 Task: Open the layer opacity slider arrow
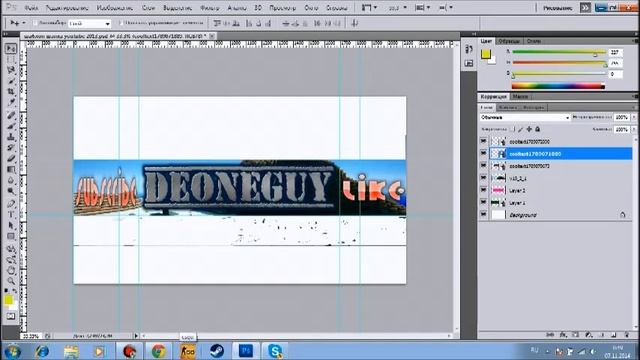coord(634,117)
